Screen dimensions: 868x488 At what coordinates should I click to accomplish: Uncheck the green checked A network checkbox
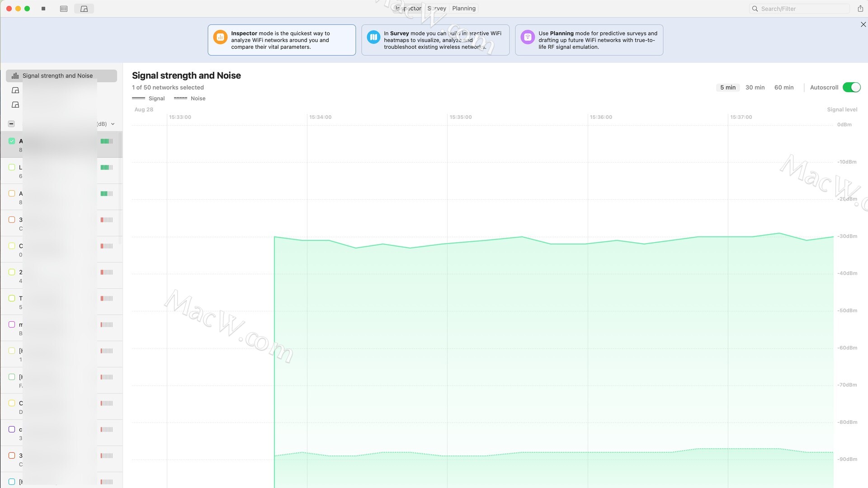12,141
